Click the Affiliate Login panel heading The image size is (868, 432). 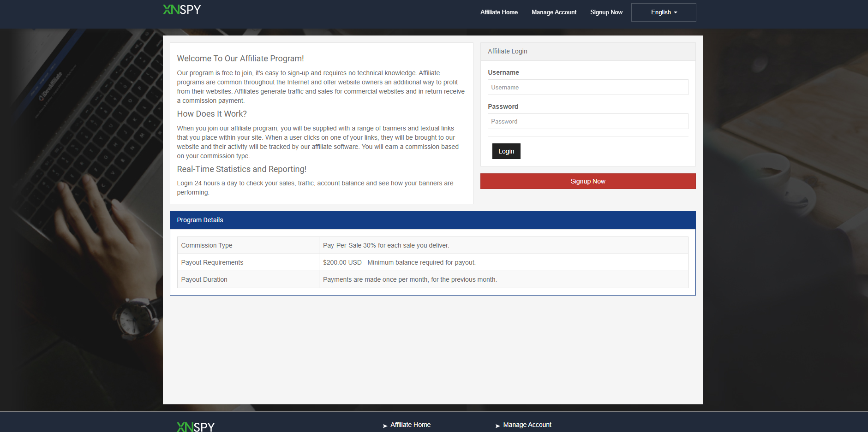pyautogui.click(x=507, y=51)
